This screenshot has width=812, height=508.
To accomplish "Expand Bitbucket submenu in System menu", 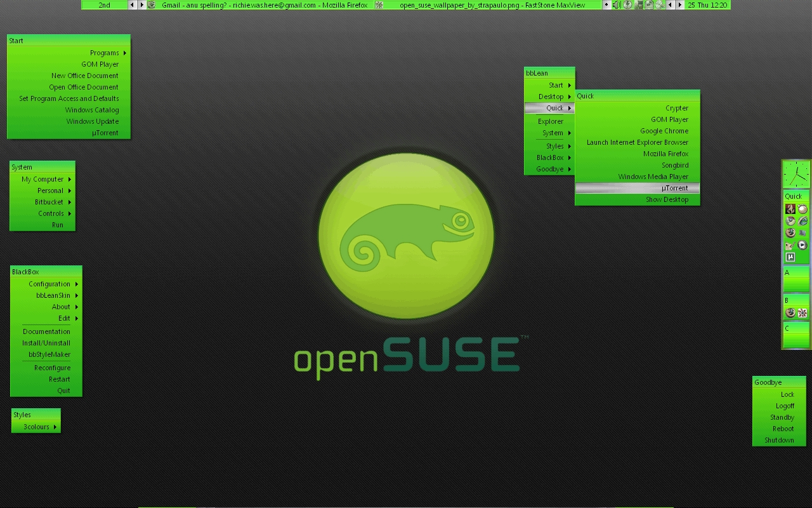I will tap(43, 202).
